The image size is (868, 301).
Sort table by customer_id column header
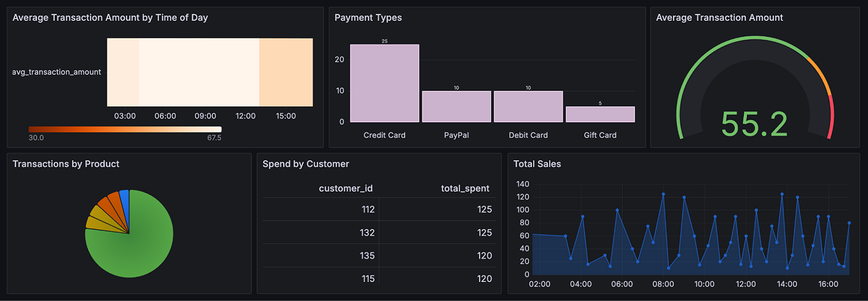click(346, 188)
